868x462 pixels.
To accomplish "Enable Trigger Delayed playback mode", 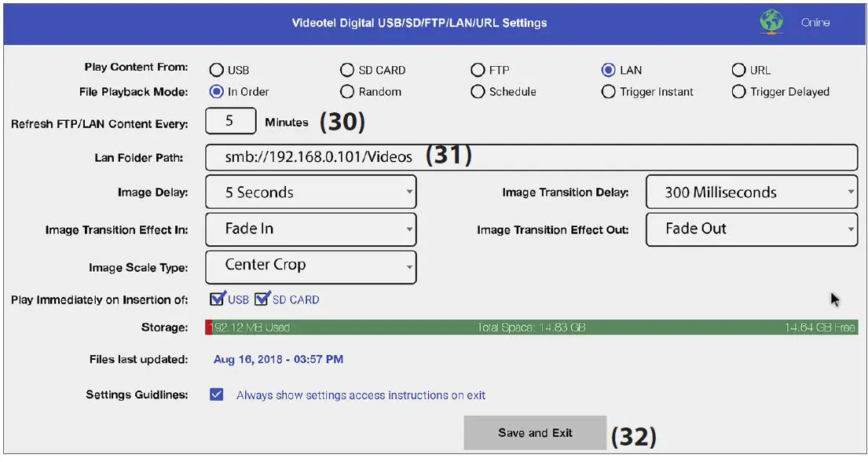I will (x=739, y=91).
